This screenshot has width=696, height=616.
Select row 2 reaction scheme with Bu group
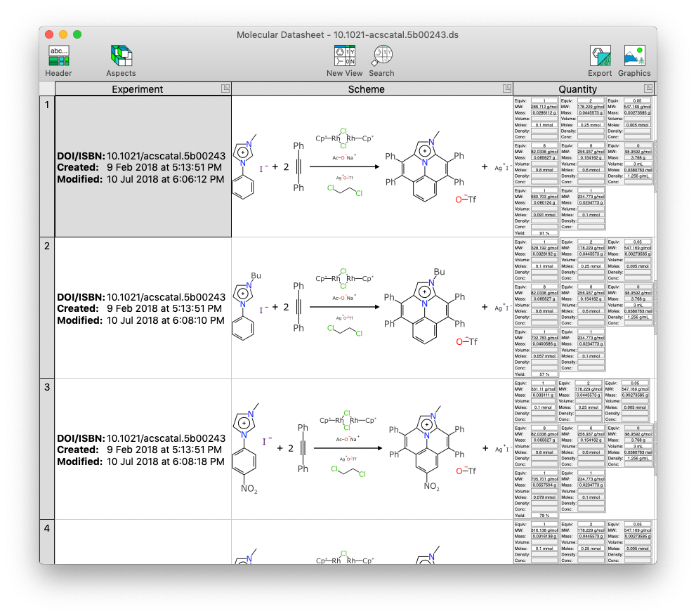click(x=372, y=308)
